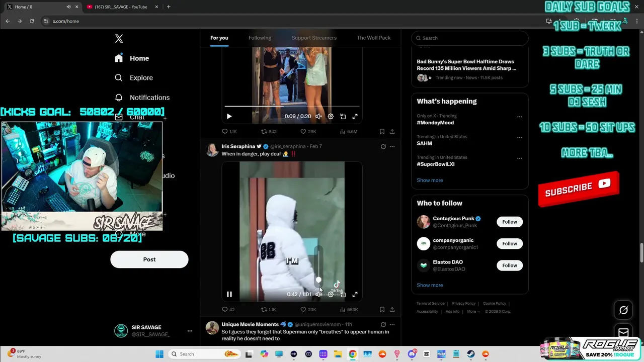644x362 pixels.
Task: Show more under What's happening
Action: tap(430, 180)
